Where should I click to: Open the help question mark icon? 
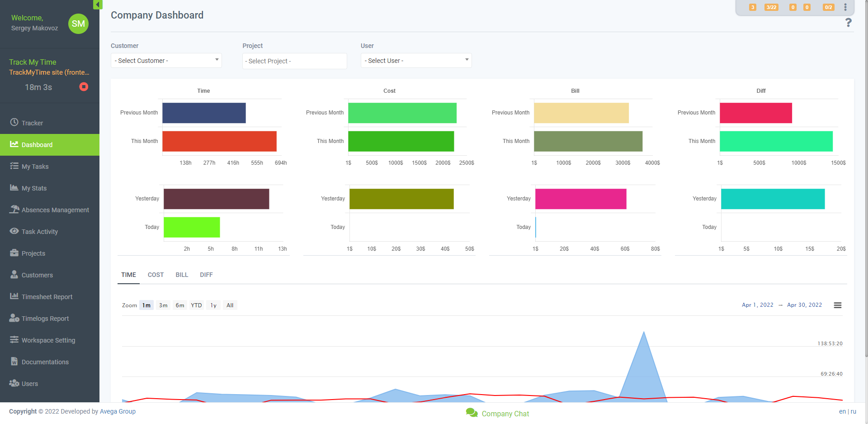click(848, 23)
